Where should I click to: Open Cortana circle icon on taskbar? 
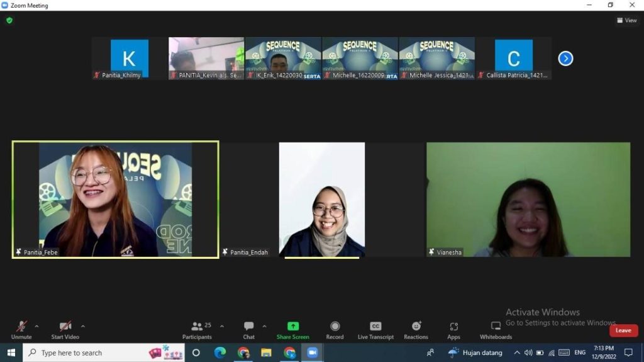click(x=196, y=353)
